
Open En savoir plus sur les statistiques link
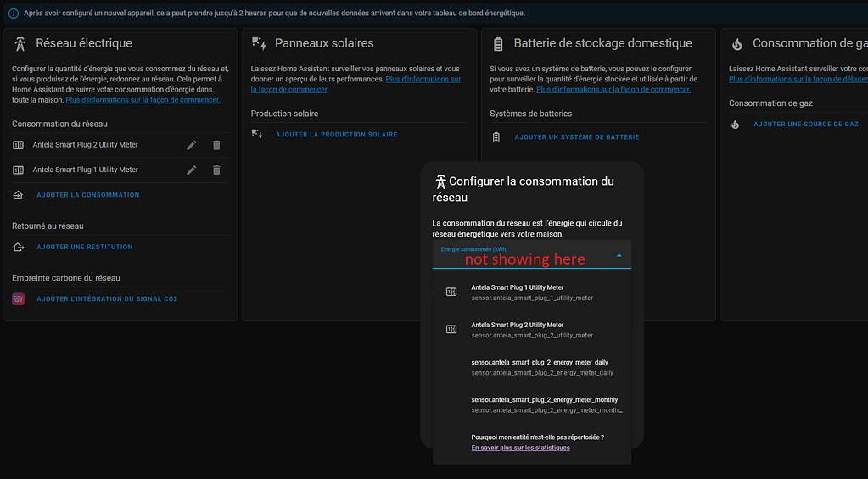(x=520, y=448)
